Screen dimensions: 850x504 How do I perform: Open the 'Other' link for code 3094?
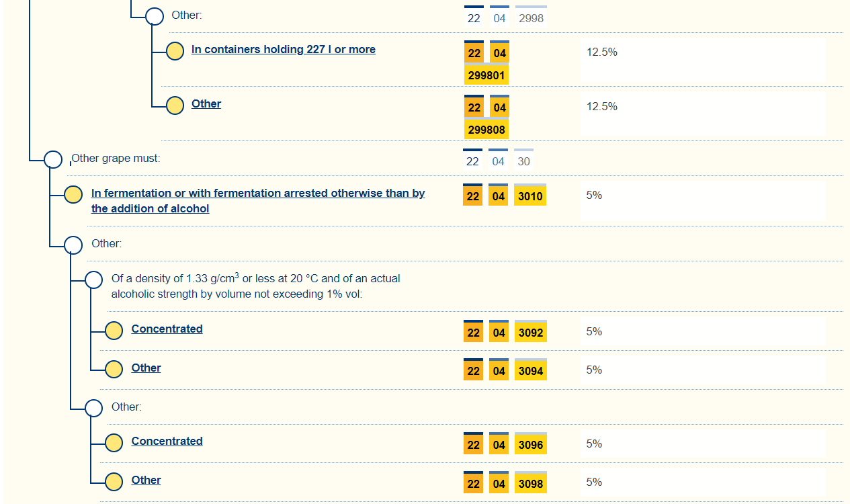pyautogui.click(x=146, y=368)
